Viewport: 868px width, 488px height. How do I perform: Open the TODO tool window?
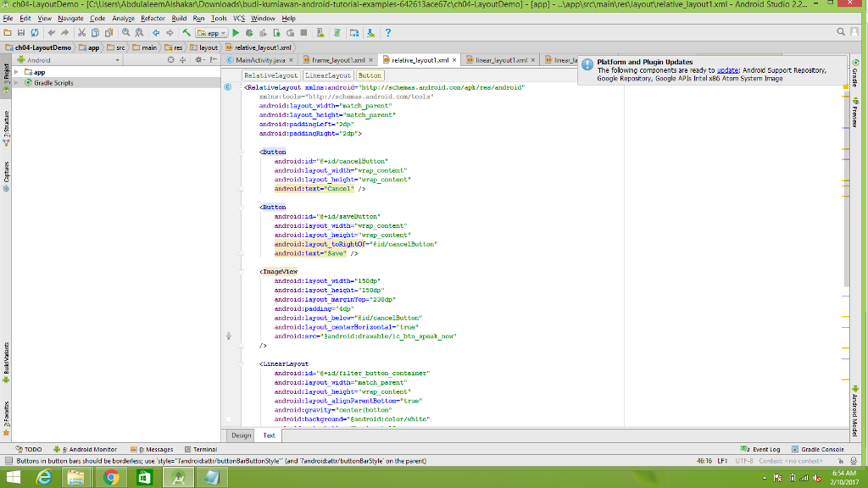click(29, 449)
